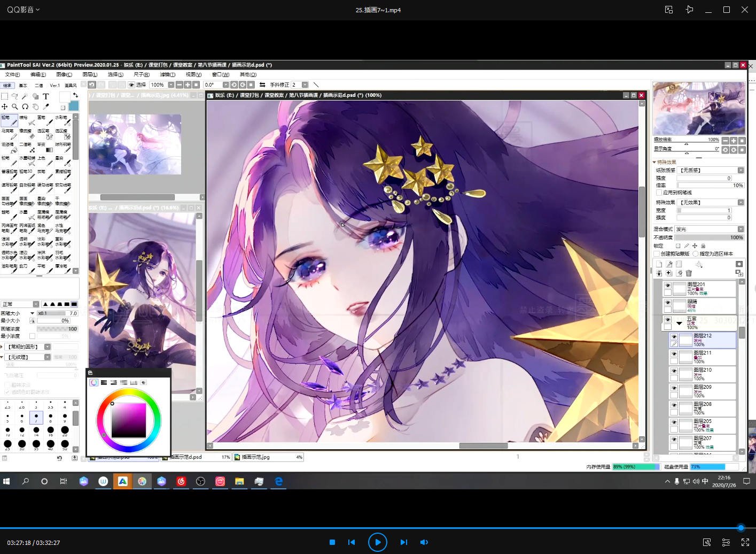Pick the Text tool
This screenshot has width=756, height=554.
point(46,96)
